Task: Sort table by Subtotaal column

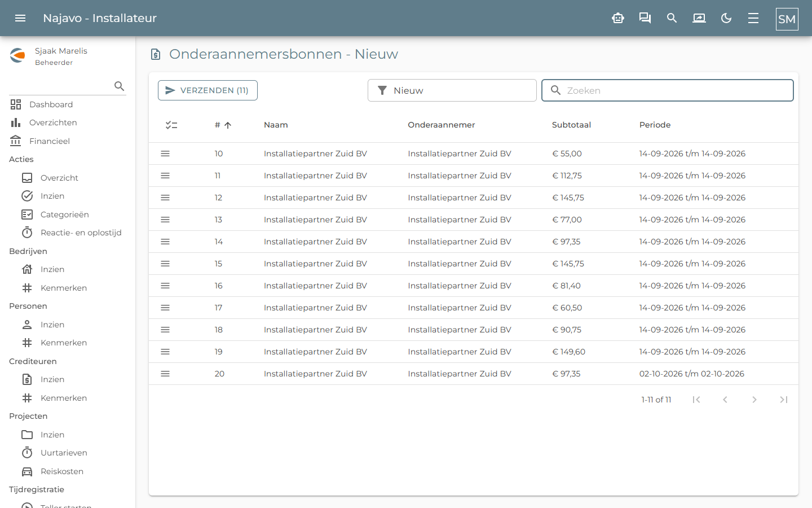Action: [x=571, y=125]
